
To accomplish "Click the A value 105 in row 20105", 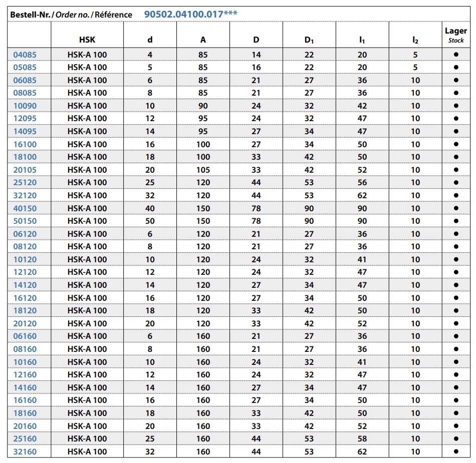I will [x=203, y=170].
